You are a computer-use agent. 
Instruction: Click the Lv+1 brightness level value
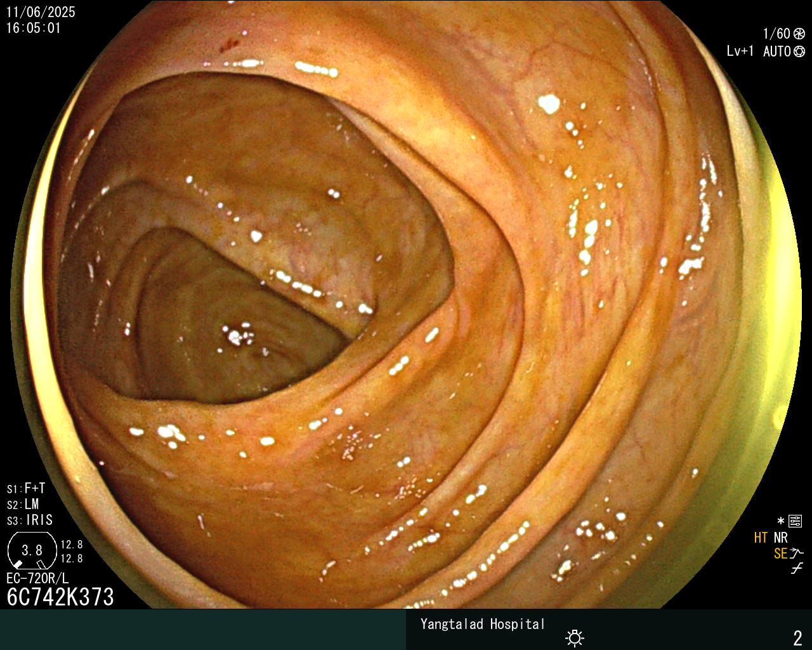click(740, 51)
